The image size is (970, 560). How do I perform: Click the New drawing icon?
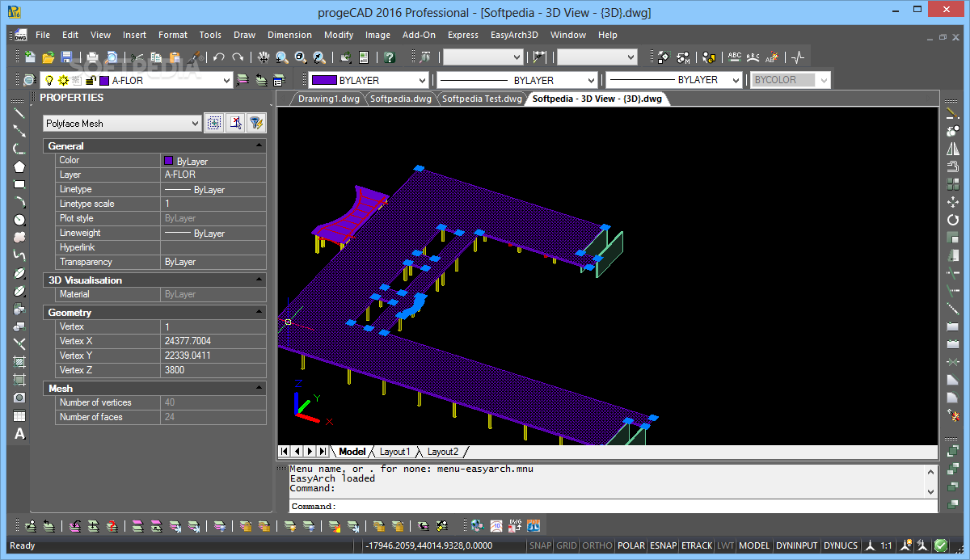point(30,57)
